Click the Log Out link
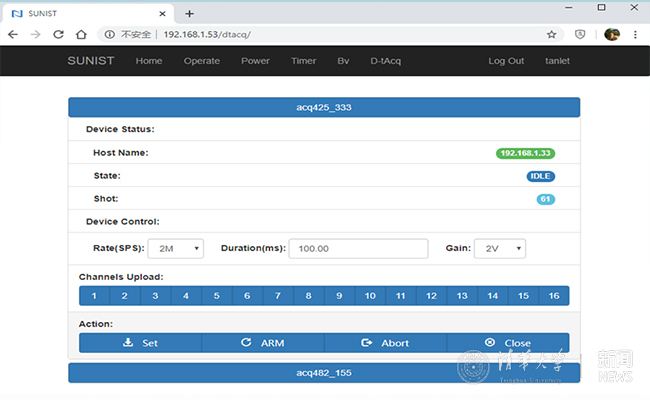Image resolution: width=650 pixels, height=400 pixels. pyautogui.click(x=505, y=61)
